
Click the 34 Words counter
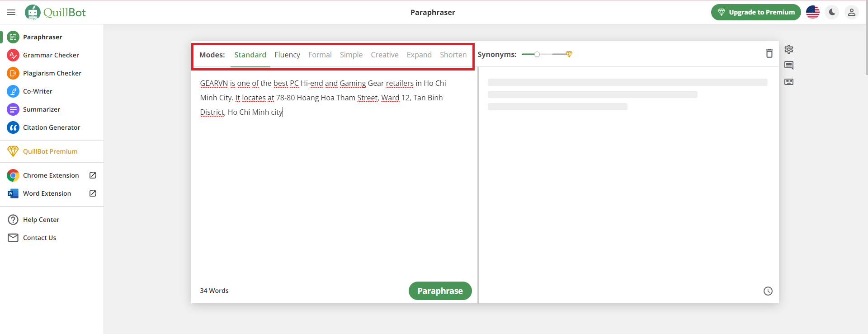click(214, 291)
